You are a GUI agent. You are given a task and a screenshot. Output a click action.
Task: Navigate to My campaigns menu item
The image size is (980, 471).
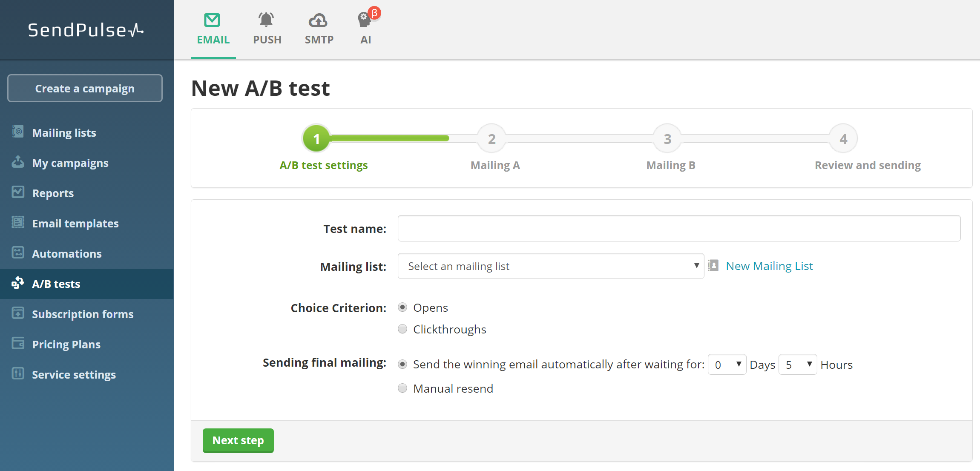coord(70,162)
